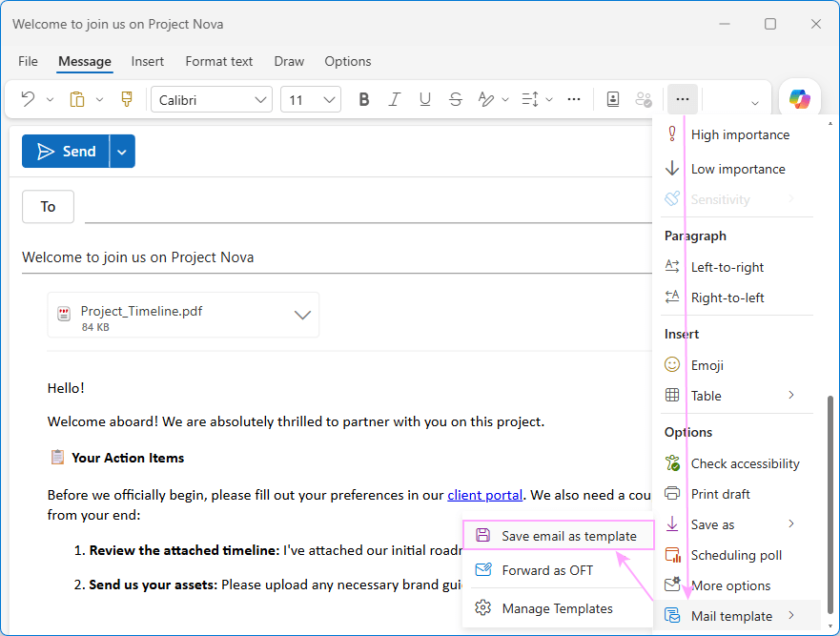Screen dimensions: 840x636
Task: Switch to the Insert tab
Action: coord(148,62)
